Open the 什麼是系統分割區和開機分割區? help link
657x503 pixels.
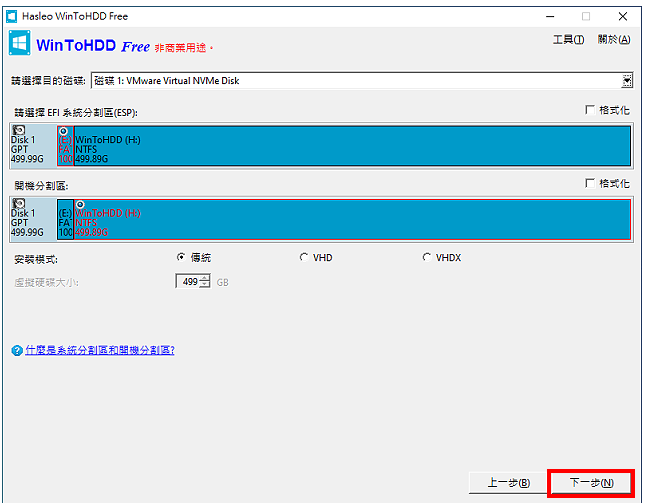pos(100,350)
